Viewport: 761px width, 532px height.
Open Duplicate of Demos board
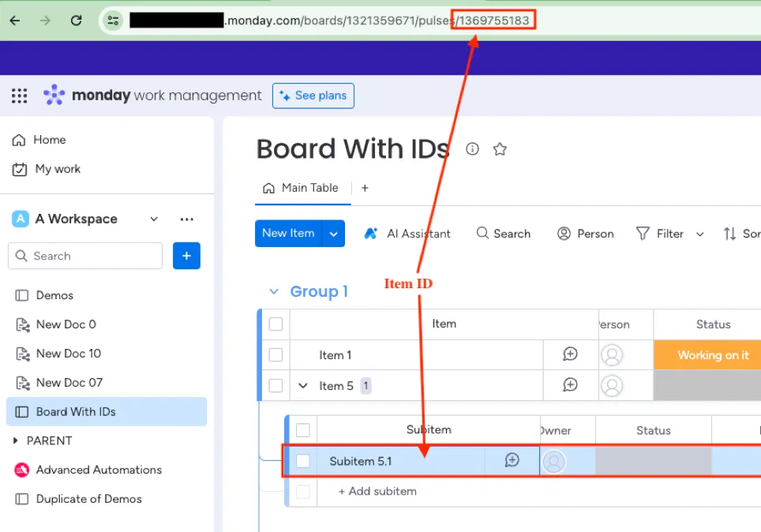tap(89, 499)
